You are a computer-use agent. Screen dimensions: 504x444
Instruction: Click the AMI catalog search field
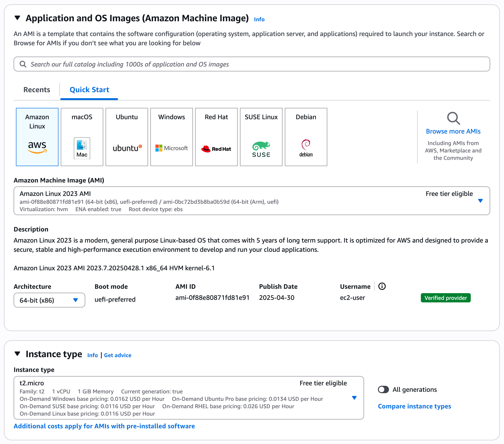pos(252,64)
